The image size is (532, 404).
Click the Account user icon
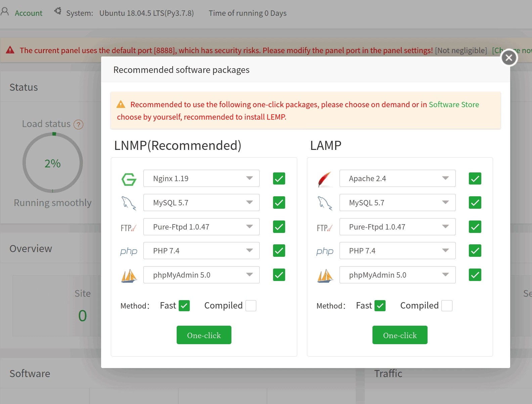click(x=5, y=12)
